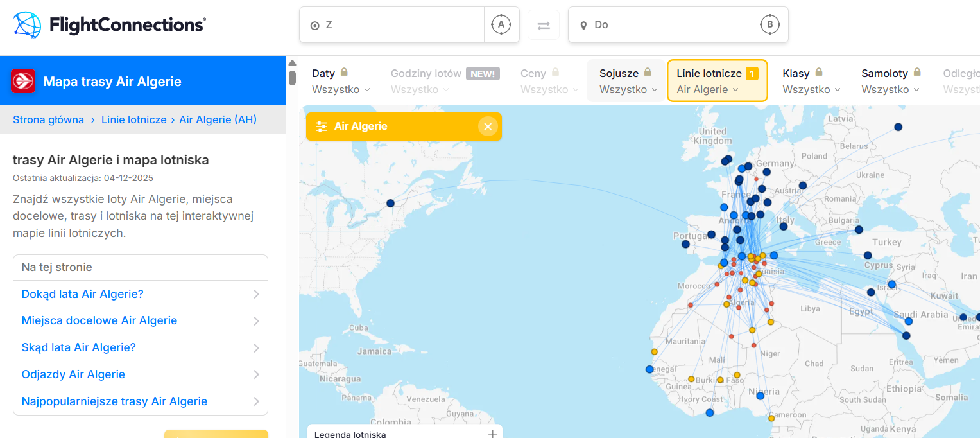
Task: Open the Skąd lata Air Algerie? link
Action: click(x=79, y=347)
